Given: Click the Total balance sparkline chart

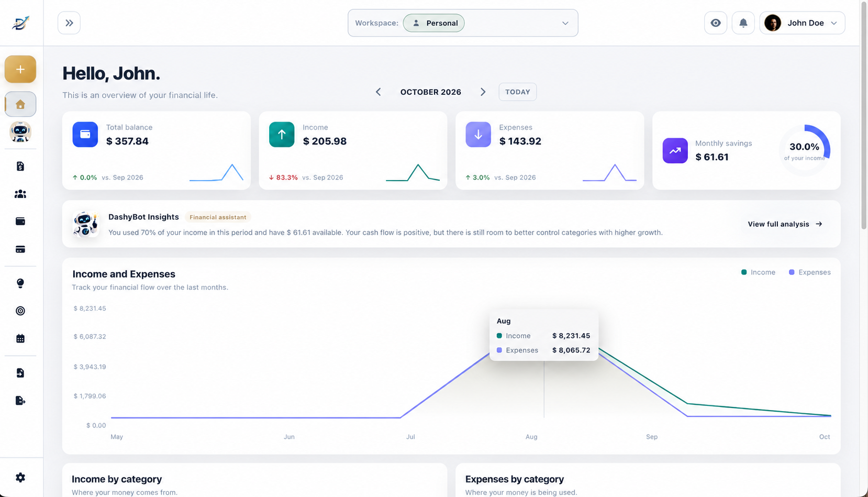Looking at the screenshot, I should tap(216, 173).
